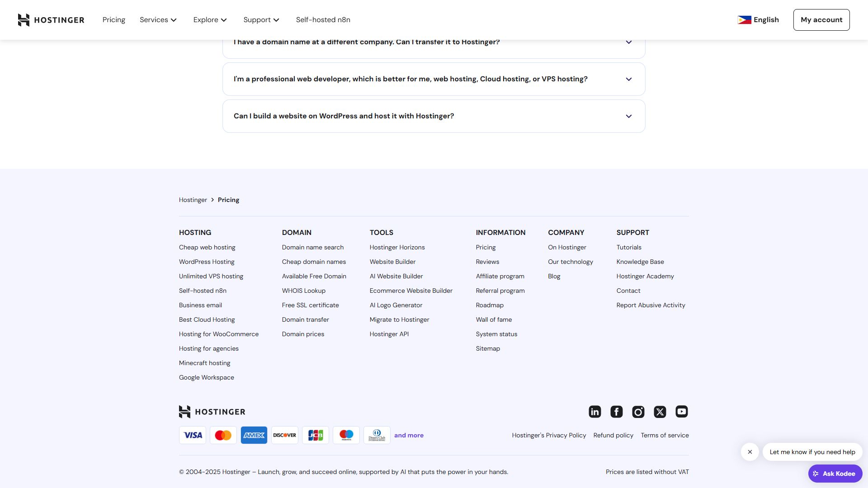Open Hostinger's YouTube channel icon

click(x=681, y=412)
